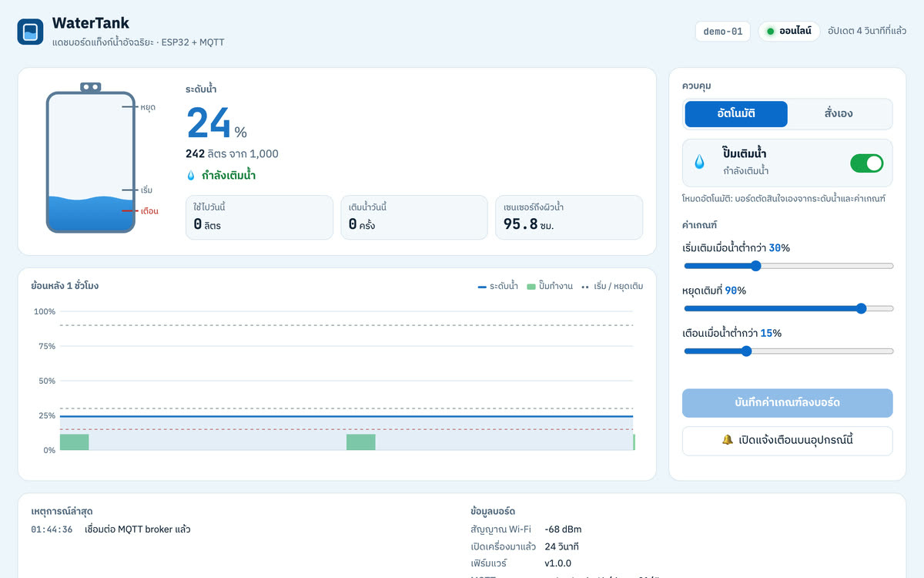Click the red เตือน marker label on the tank

point(150,210)
